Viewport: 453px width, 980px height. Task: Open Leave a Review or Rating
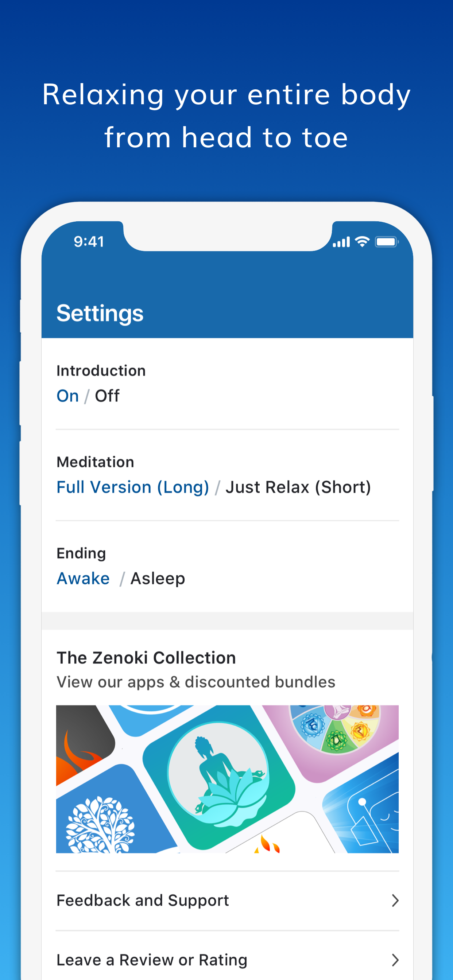pyautogui.click(x=152, y=960)
